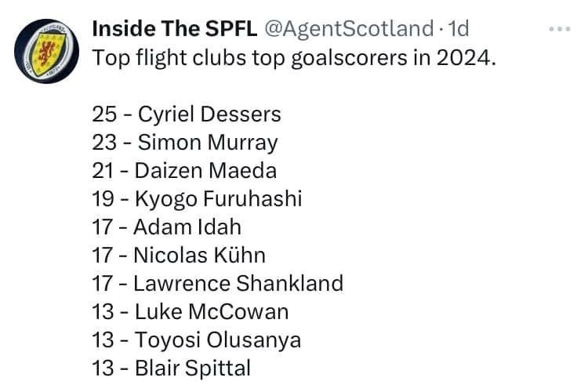
Task: Click the Nicolas Kühn entry
Action: [x=179, y=256]
